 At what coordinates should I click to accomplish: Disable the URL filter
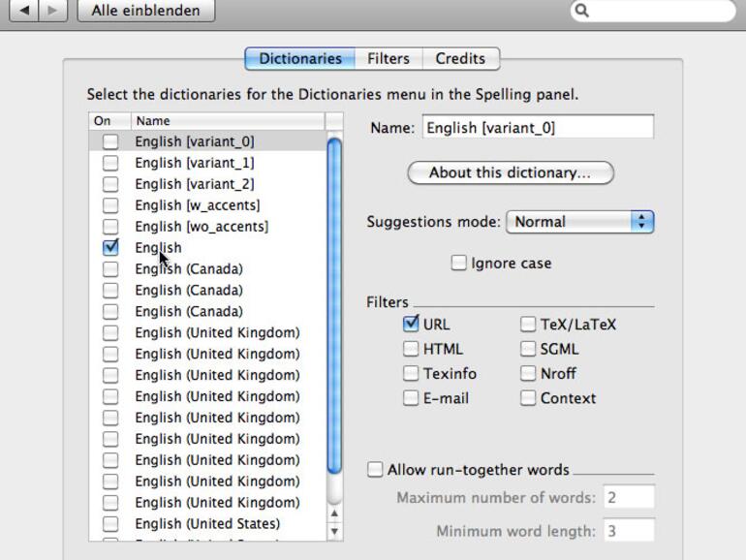[411, 324]
